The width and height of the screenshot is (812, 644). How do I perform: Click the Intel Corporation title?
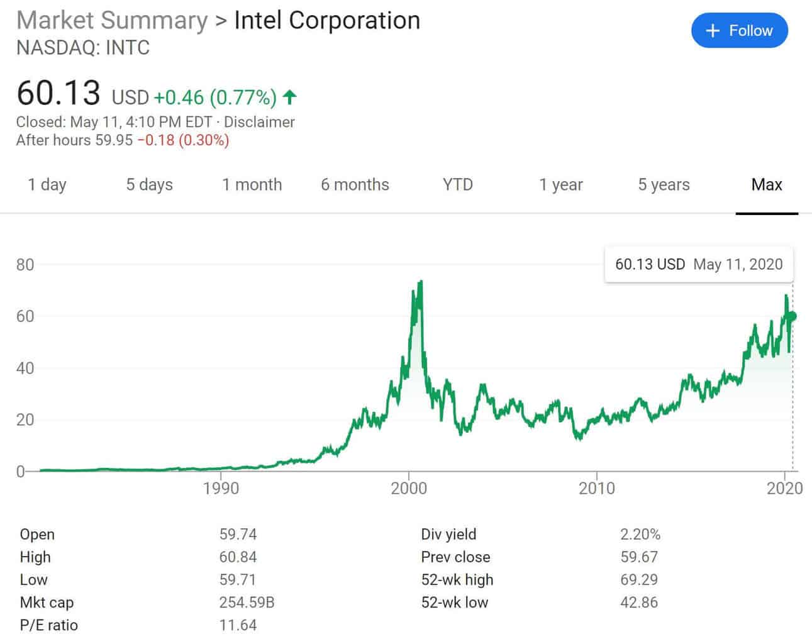327,20
